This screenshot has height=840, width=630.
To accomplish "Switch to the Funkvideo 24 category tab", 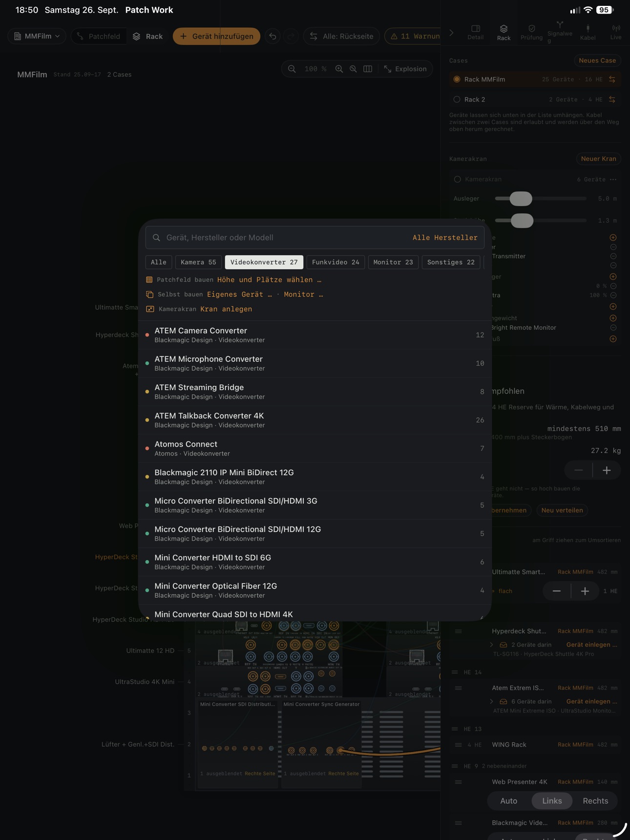I will (x=336, y=262).
